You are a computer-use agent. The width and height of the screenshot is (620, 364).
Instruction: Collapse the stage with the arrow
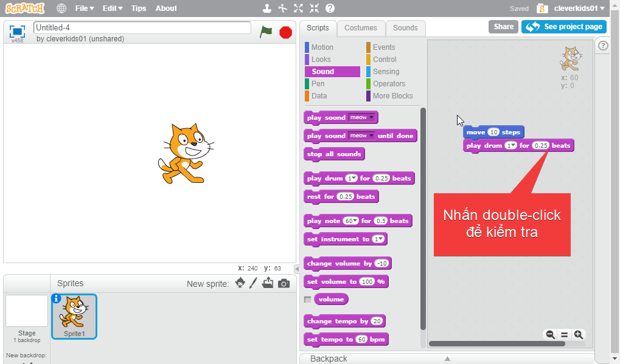(x=297, y=269)
